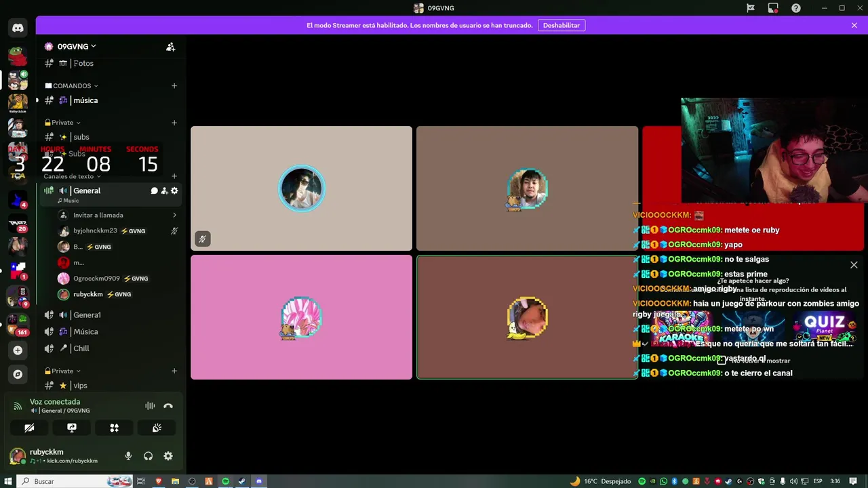Open Karaoke video thumbnail in overlay

(680, 329)
